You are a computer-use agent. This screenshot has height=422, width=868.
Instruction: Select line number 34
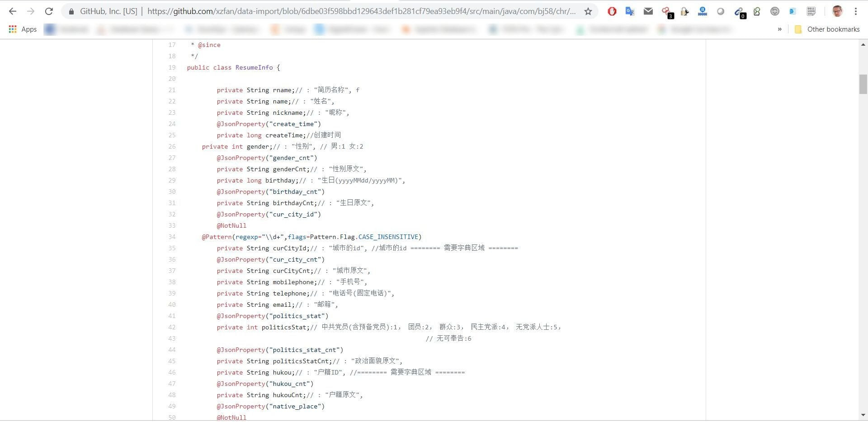tap(172, 237)
